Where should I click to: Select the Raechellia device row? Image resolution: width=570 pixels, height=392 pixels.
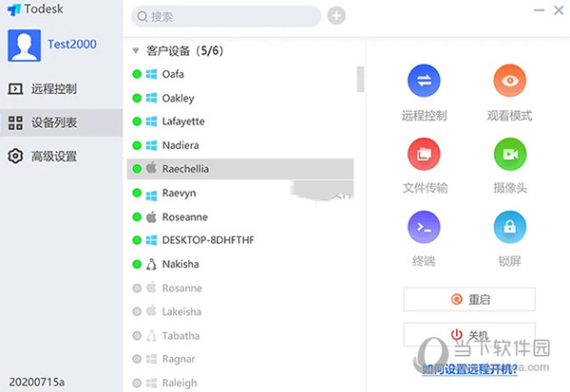pos(240,169)
